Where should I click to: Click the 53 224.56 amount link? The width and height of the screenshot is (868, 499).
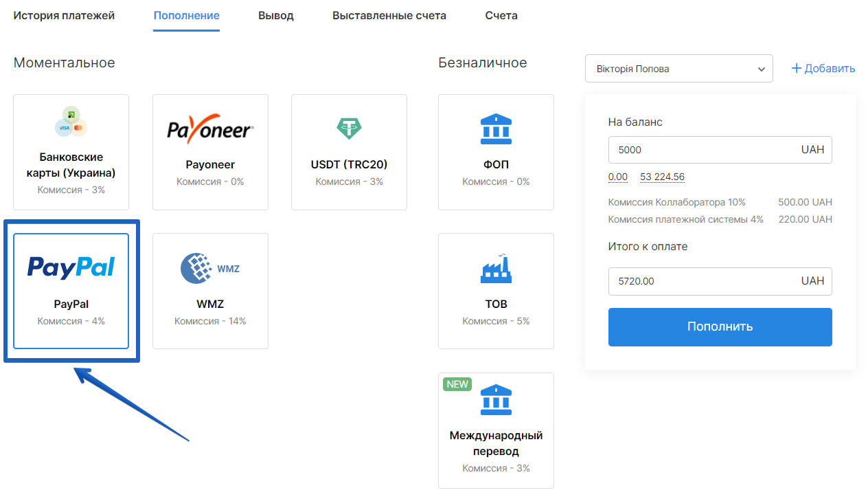click(x=662, y=177)
